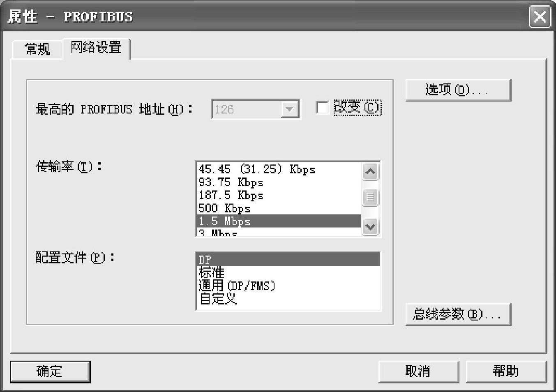Select 45.45 (31.25) Kbps transmission rate

click(x=279, y=169)
